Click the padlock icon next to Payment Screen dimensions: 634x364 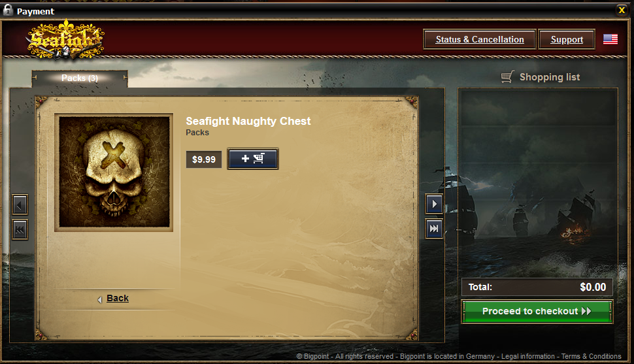[x=8, y=9]
